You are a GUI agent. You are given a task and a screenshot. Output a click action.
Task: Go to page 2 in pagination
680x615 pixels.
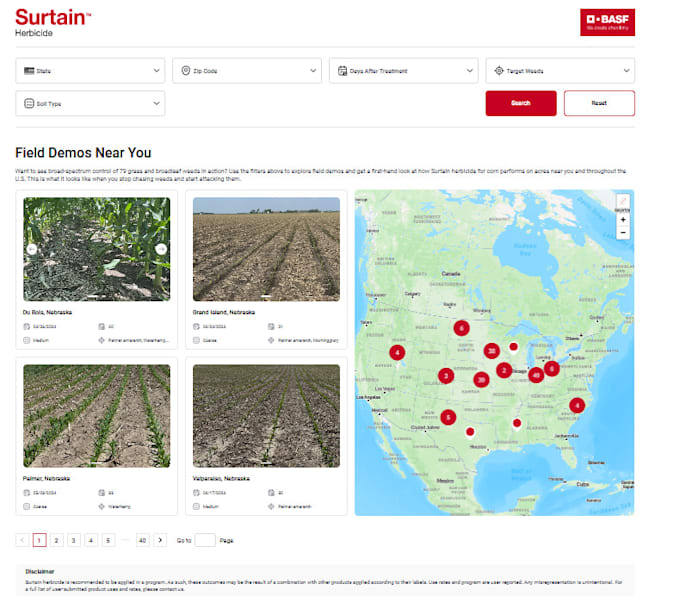tap(56, 540)
